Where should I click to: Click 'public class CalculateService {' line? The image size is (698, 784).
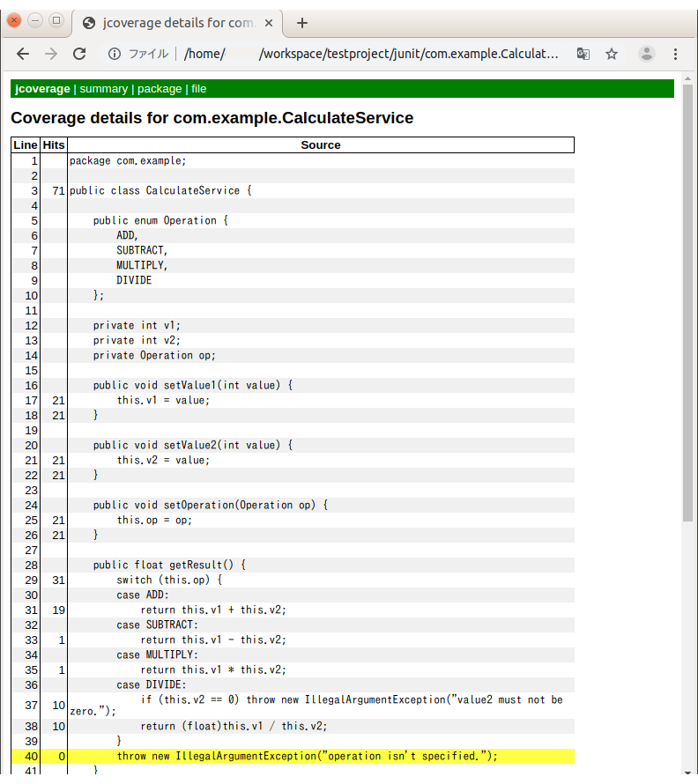pyautogui.click(x=160, y=190)
